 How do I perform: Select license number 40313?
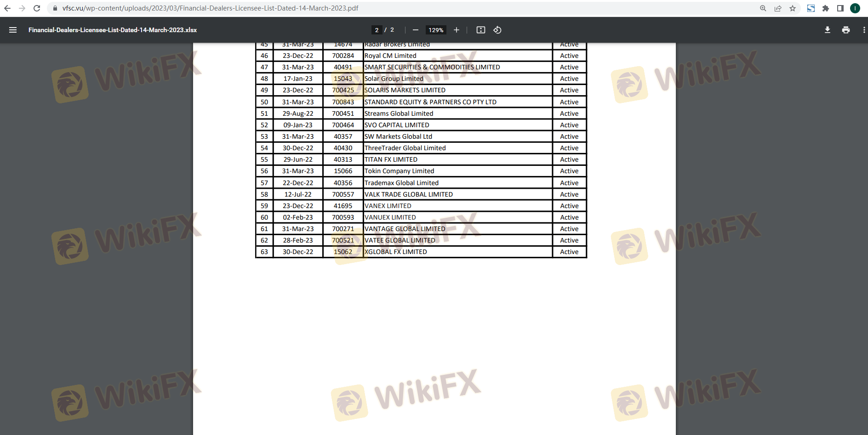point(343,159)
